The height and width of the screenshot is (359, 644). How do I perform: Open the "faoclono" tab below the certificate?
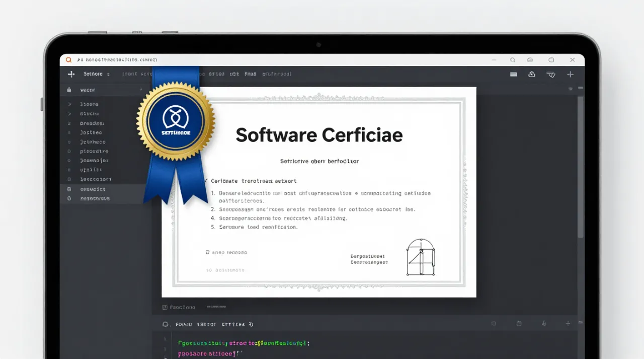click(x=179, y=307)
